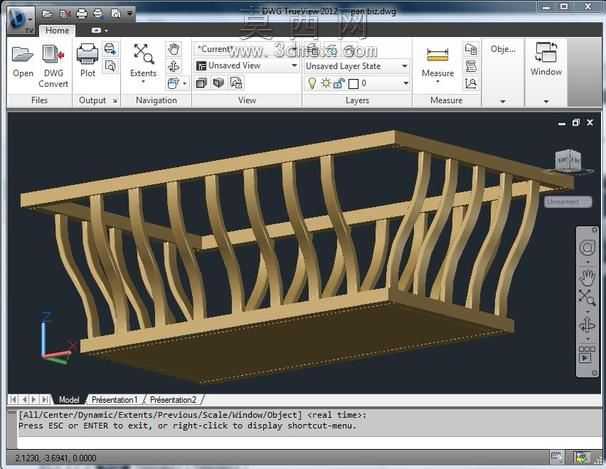Click the 3D view icon in Navigation panel
606x469 pixels.
[x=173, y=83]
